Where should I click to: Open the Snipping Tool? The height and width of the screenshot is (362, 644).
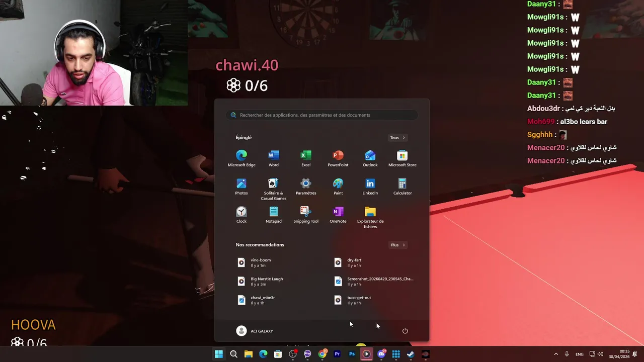click(306, 215)
